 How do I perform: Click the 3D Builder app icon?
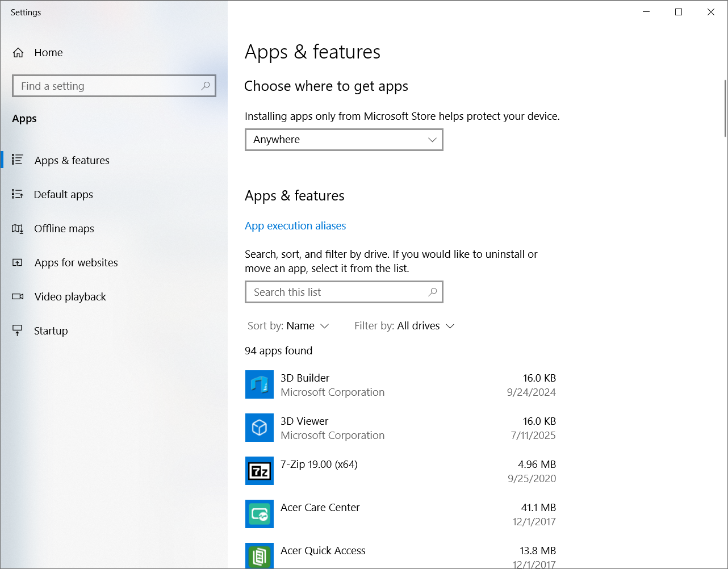coord(260,384)
